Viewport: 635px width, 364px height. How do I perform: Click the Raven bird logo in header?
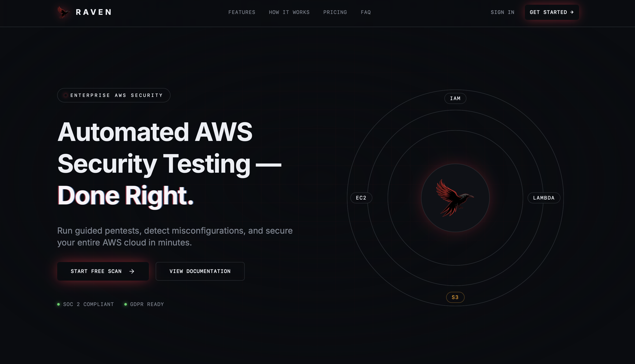point(64,12)
